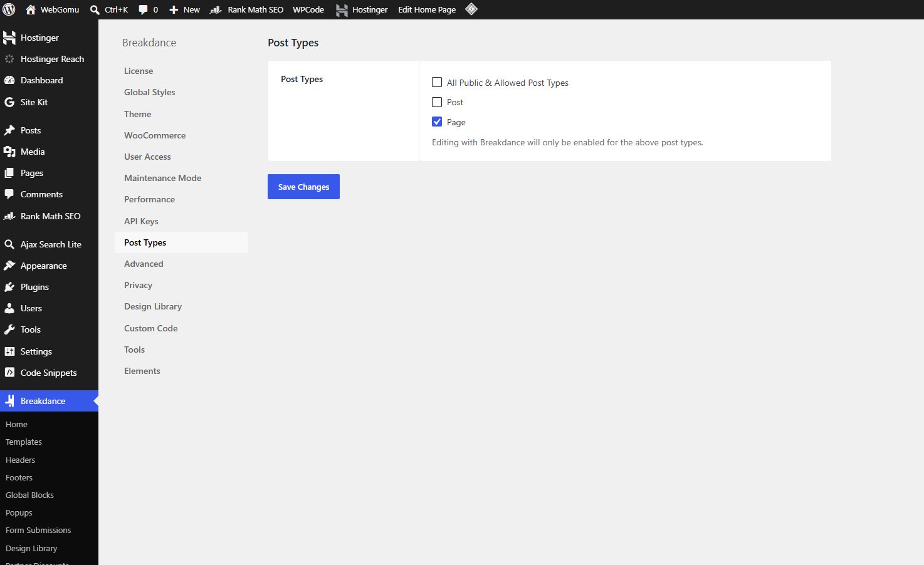924x565 pixels.
Task: Select the Maintenance Mode tab
Action: point(181,178)
